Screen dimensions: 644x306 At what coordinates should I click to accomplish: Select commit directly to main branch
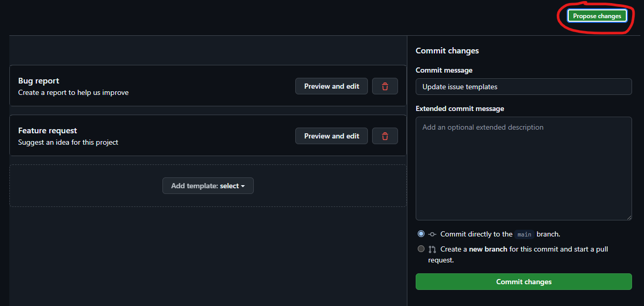(421, 234)
